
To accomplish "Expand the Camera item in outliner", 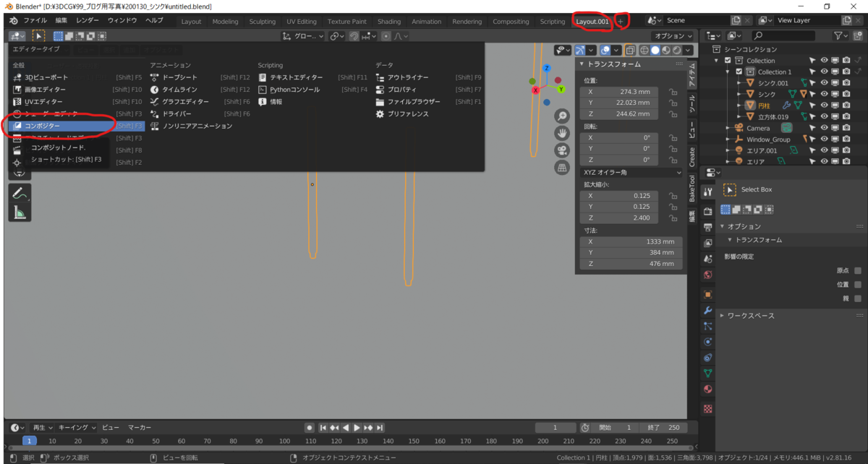I will 728,128.
